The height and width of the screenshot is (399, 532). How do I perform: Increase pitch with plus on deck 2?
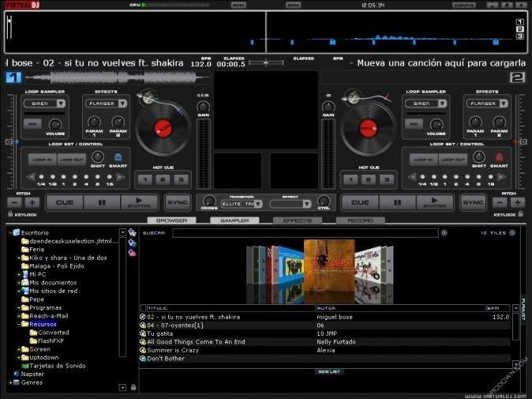(x=518, y=203)
